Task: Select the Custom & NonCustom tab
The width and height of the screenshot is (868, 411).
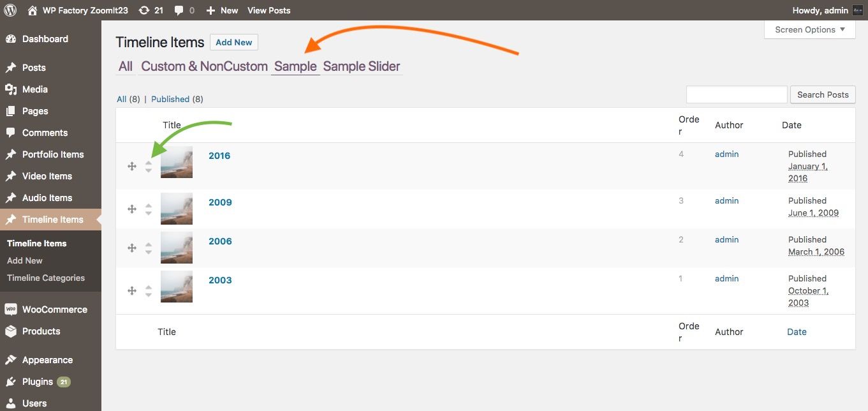Action: pyautogui.click(x=204, y=66)
